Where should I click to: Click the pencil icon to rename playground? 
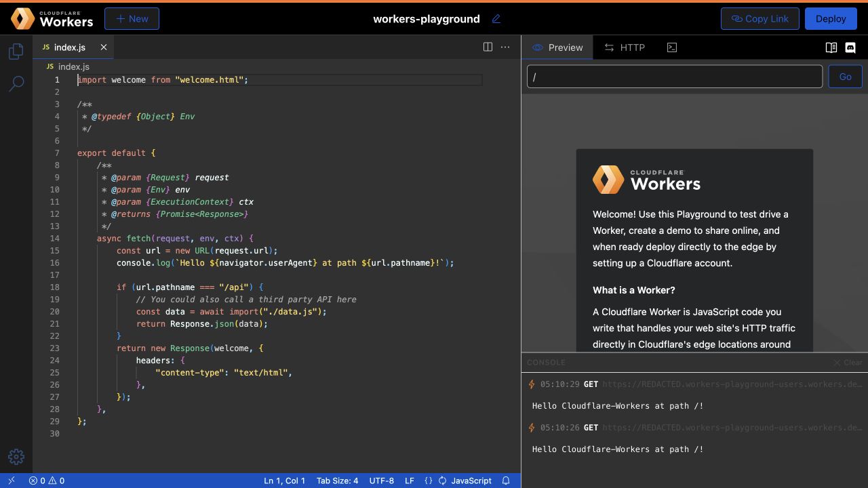pyautogui.click(x=496, y=19)
